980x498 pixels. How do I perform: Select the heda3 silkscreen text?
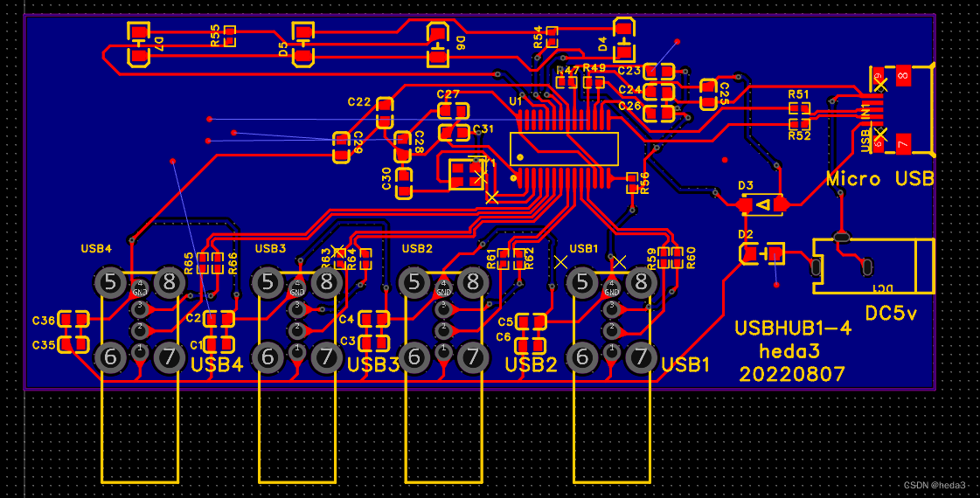789,350
